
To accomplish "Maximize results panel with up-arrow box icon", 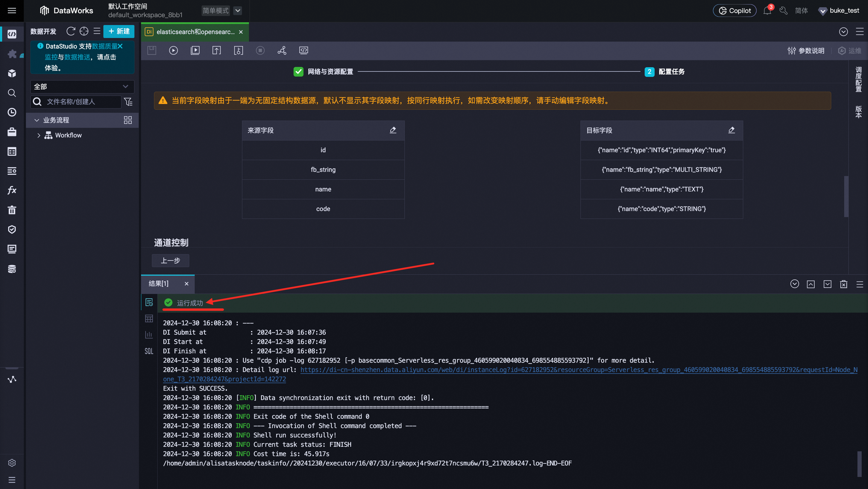I will [811, 284].
